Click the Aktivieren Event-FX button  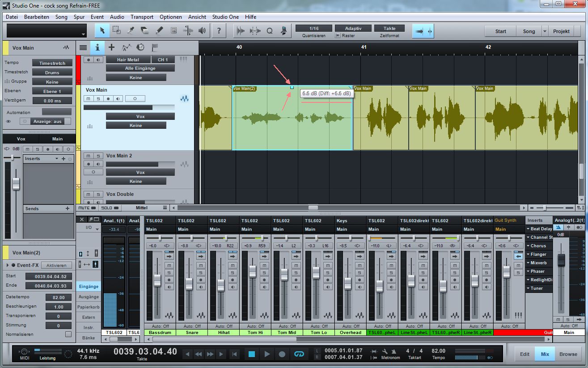click(56, 265)
